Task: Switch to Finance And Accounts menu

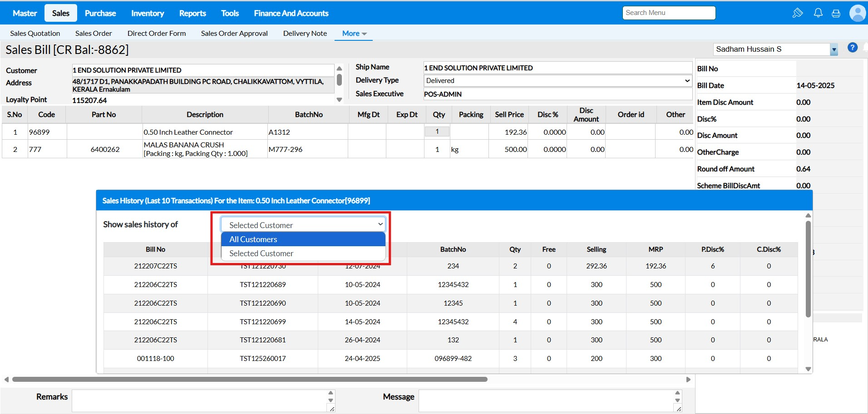Action: tap(291, 13)
